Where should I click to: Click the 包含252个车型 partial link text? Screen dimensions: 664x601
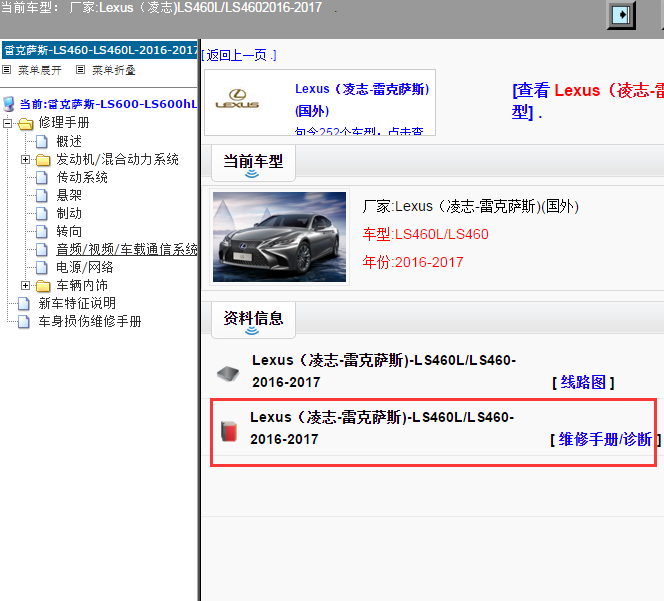[359, 130]
